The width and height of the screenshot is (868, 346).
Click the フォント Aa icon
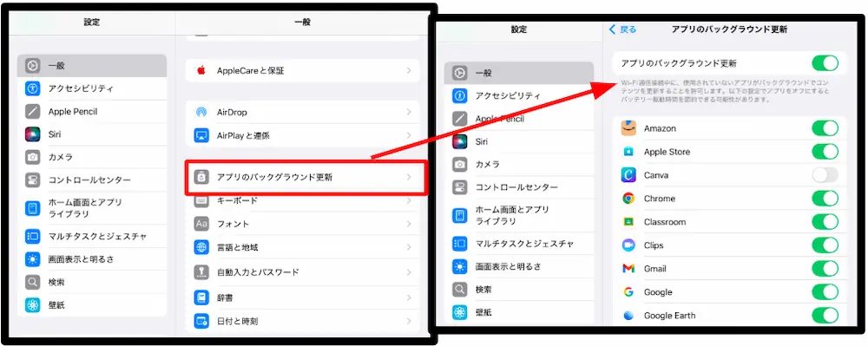tap(201, 224)
